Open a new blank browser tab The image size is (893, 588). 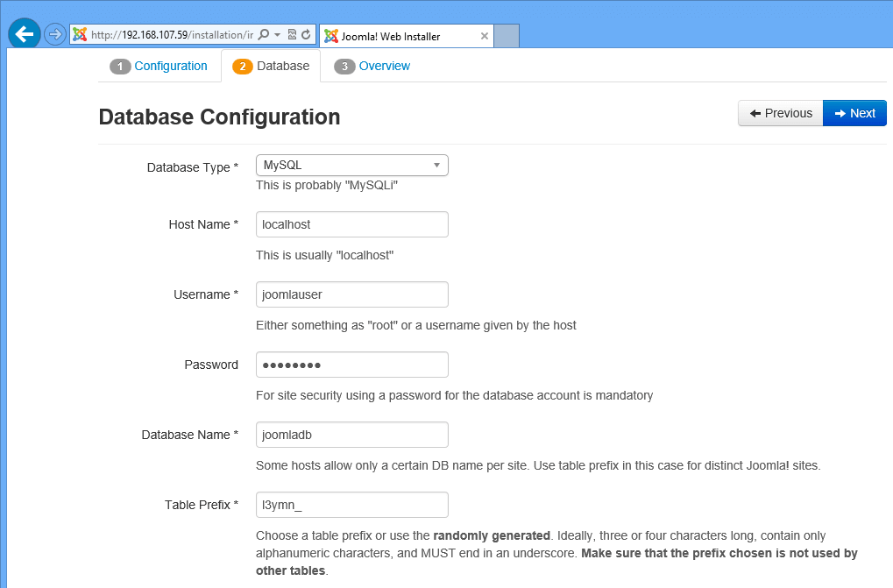click(507, 36)
